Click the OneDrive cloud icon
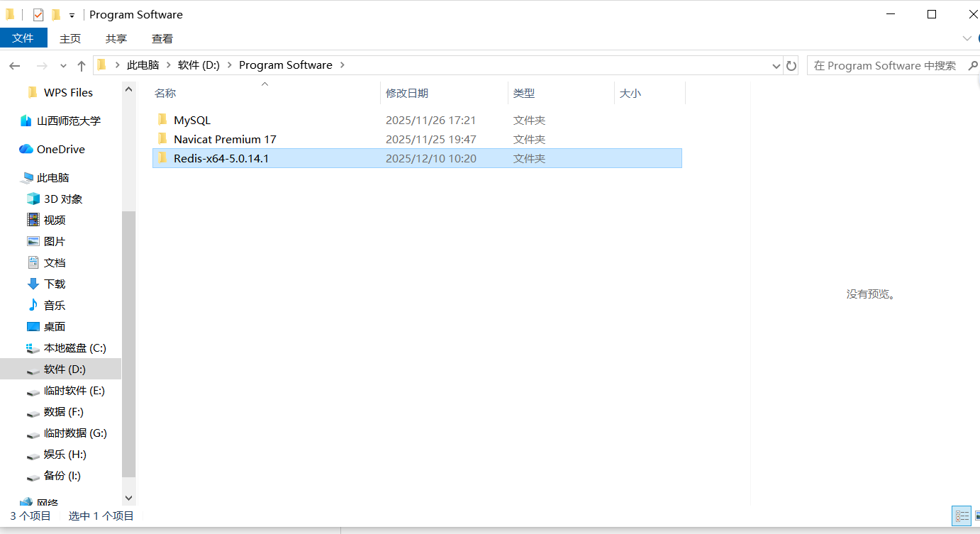Image resolution: width=980 pixels, height=534 pixels. point(26,149)
